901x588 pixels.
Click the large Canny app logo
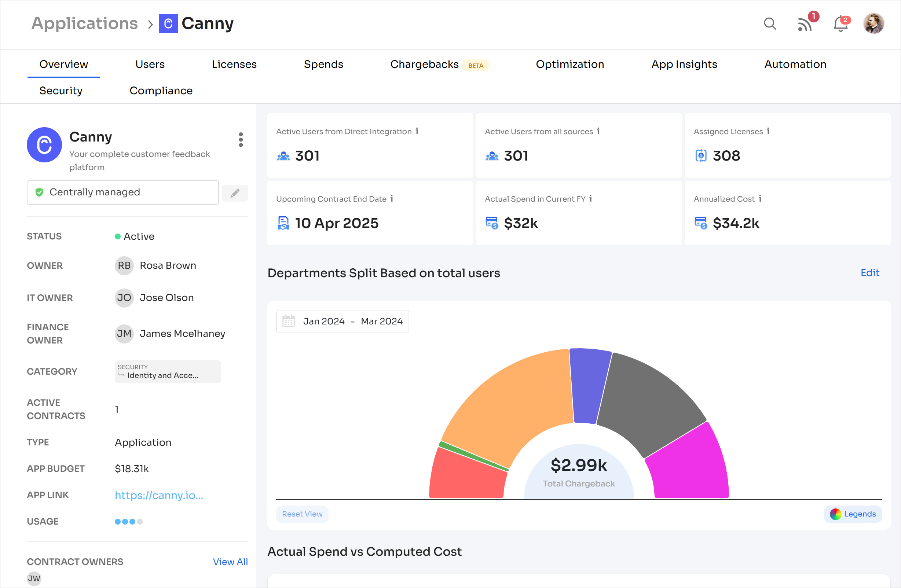[x=44, y=144]
